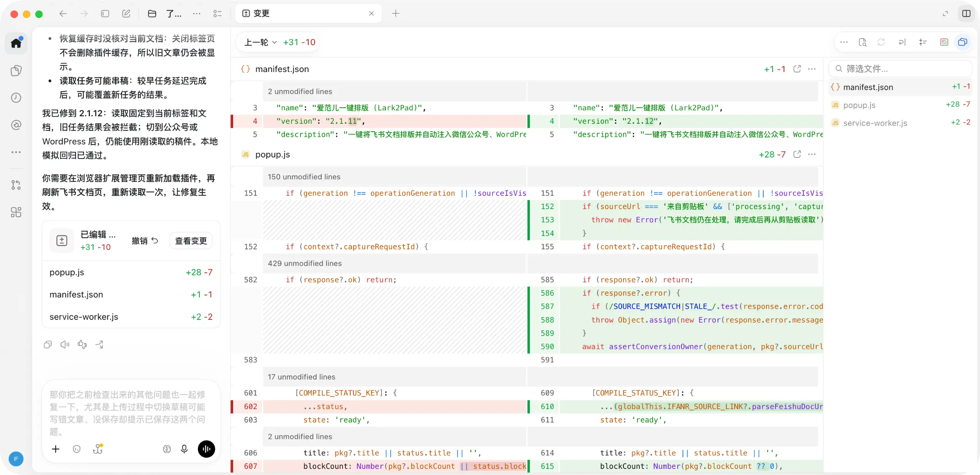Click the new compose edit icon
The image size is (980, 475).
tap(126, 14)
